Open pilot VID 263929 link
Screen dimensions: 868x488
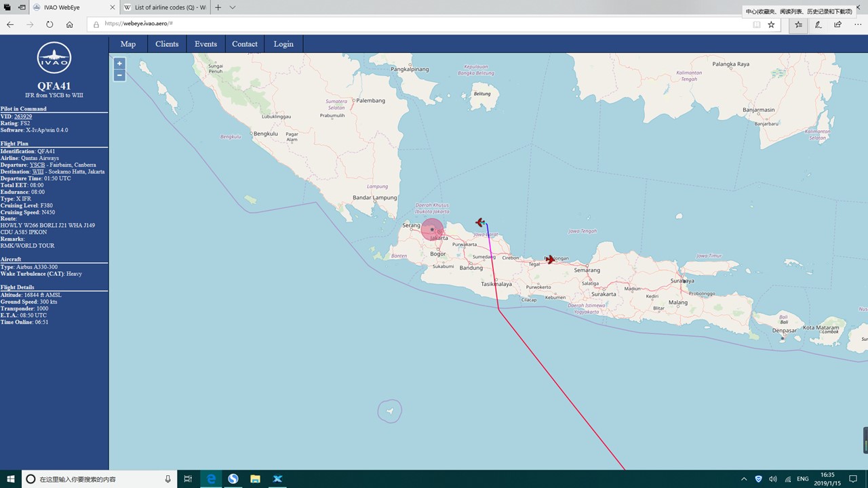[23, 117]
